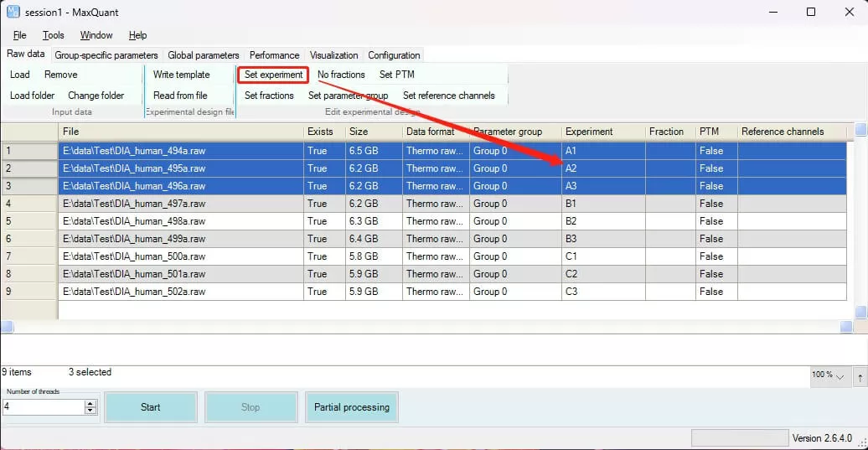The image size is (868, 450).
Task: Click the number of threads input field
Action: pos(43,407)
